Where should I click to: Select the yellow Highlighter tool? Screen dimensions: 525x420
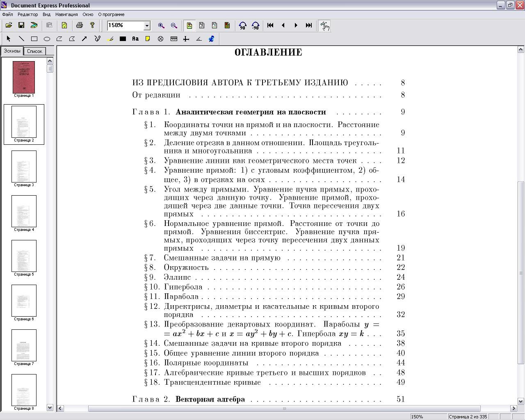pos(110,39)
